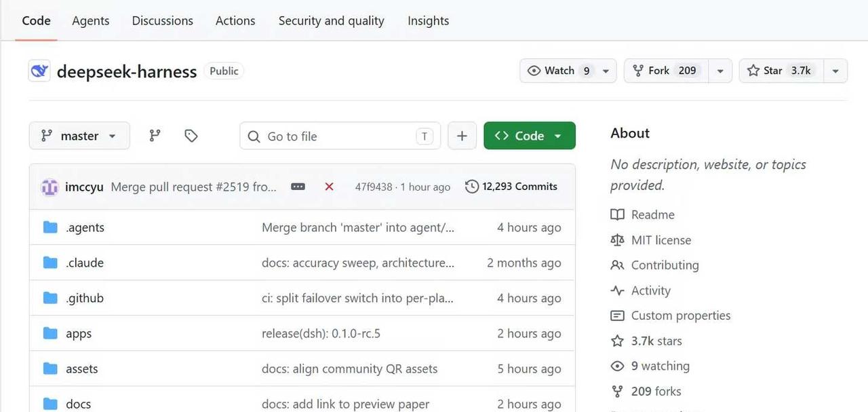Click the Custom properties icon
Screen dimensions: 868x412
(x=617, y=316)
